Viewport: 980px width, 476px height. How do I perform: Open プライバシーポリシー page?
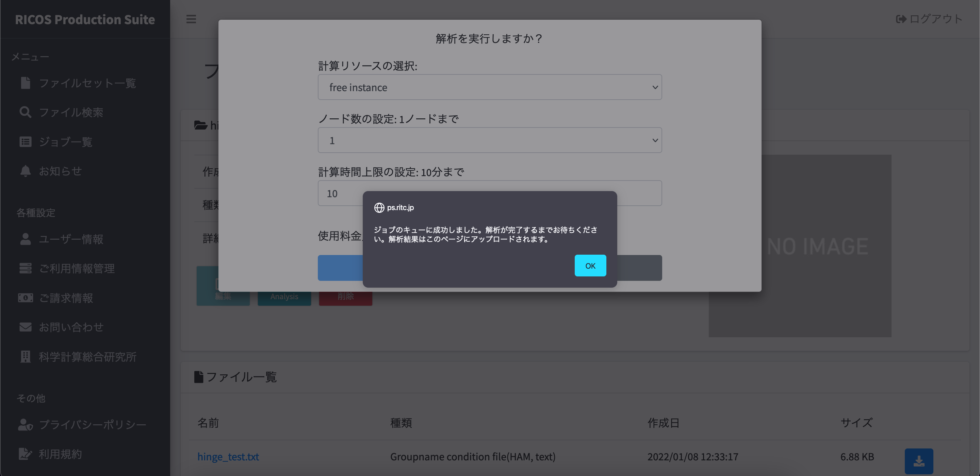tap(93, 424)
